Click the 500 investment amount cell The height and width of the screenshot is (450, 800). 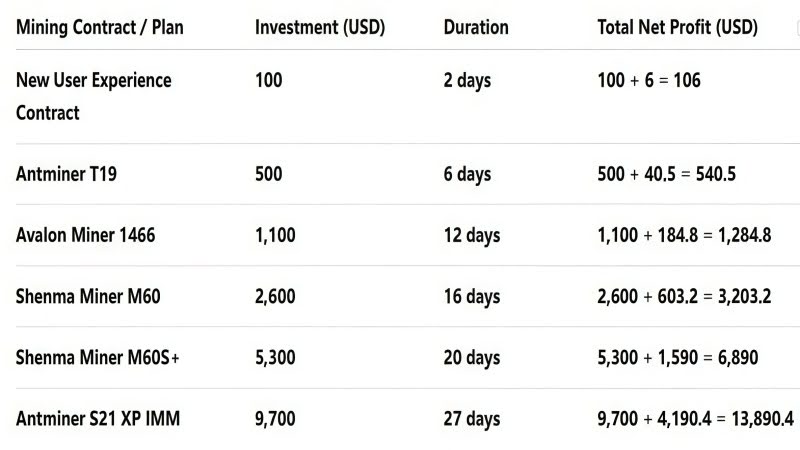pos(269,174)
